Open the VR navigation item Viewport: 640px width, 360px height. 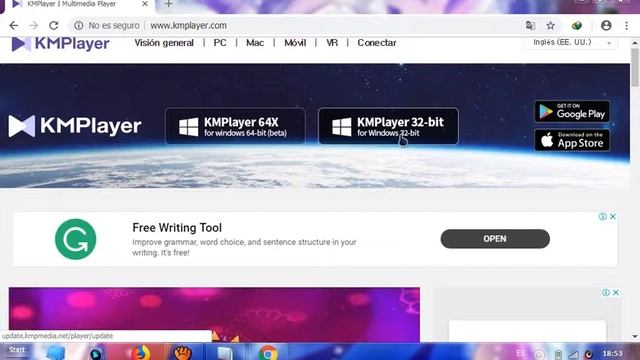tap(332, 43)
